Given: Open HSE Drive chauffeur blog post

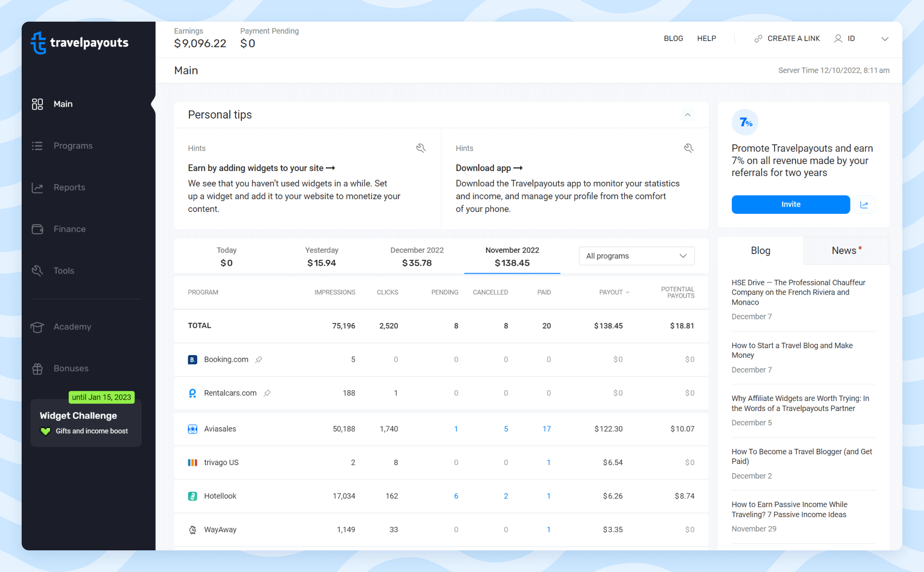Looking at the screenshot, I should (799, 292).
